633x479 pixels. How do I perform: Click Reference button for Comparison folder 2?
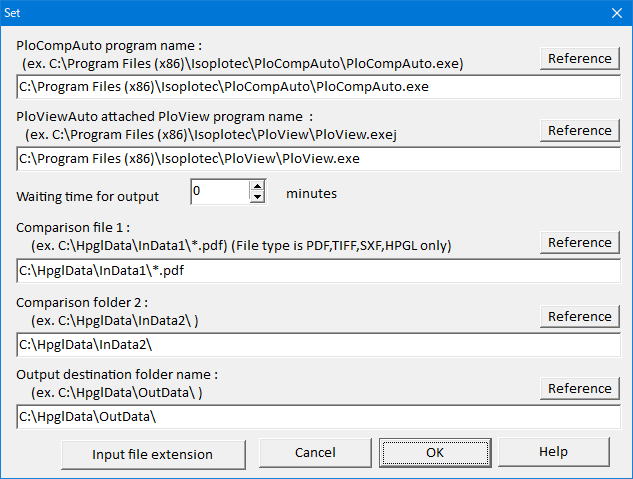pos(579,316)
